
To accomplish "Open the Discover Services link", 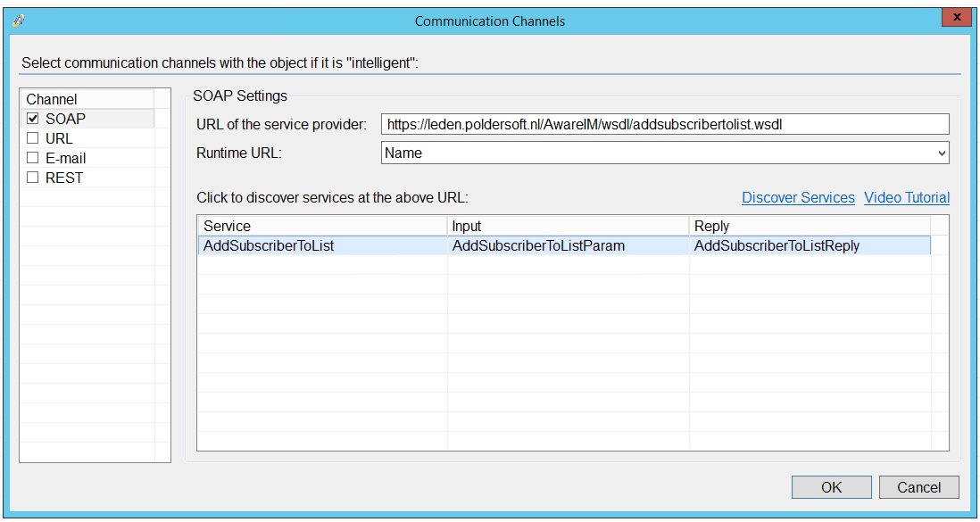I will point(798,197).
